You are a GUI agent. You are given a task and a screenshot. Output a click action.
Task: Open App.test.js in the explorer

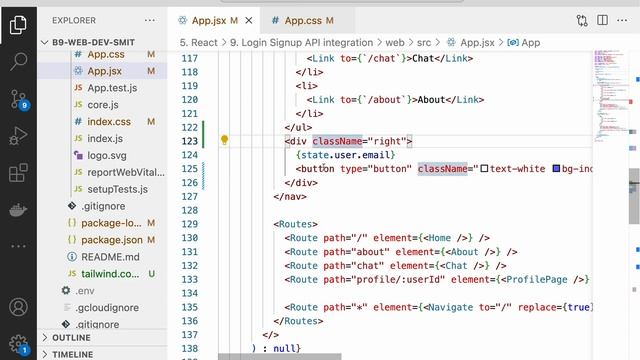point(112,88)
